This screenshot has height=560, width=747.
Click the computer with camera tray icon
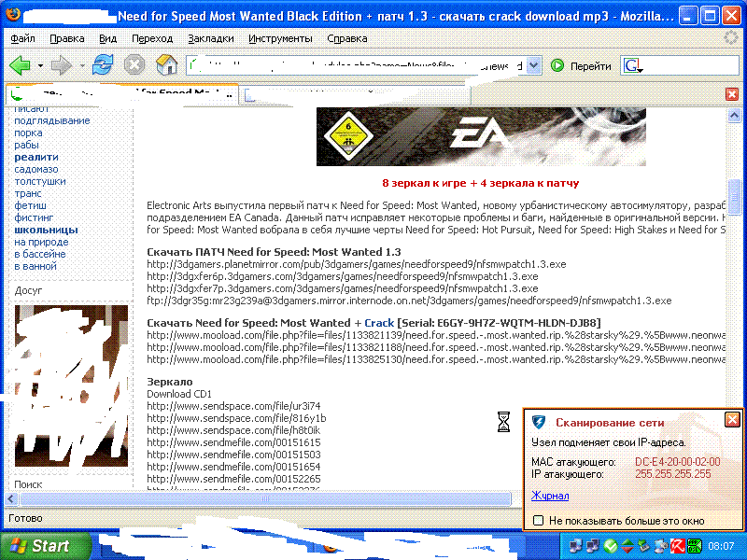661,546
